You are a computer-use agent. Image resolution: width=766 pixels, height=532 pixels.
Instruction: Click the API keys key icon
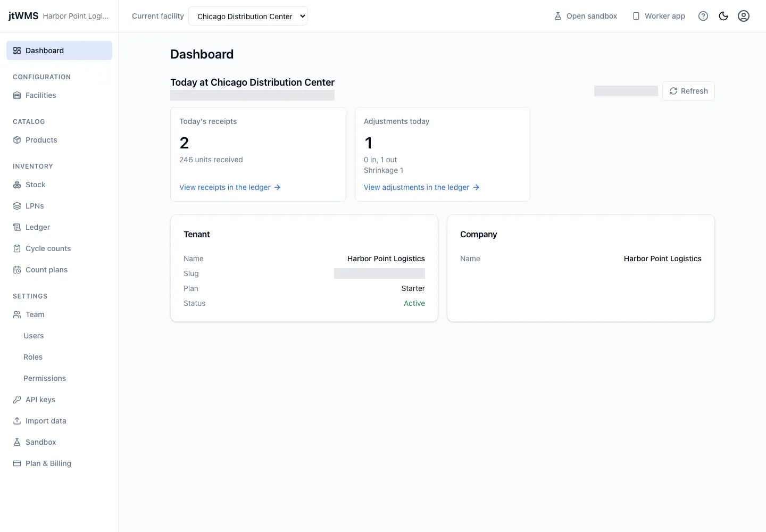click(x=17, y=400)
